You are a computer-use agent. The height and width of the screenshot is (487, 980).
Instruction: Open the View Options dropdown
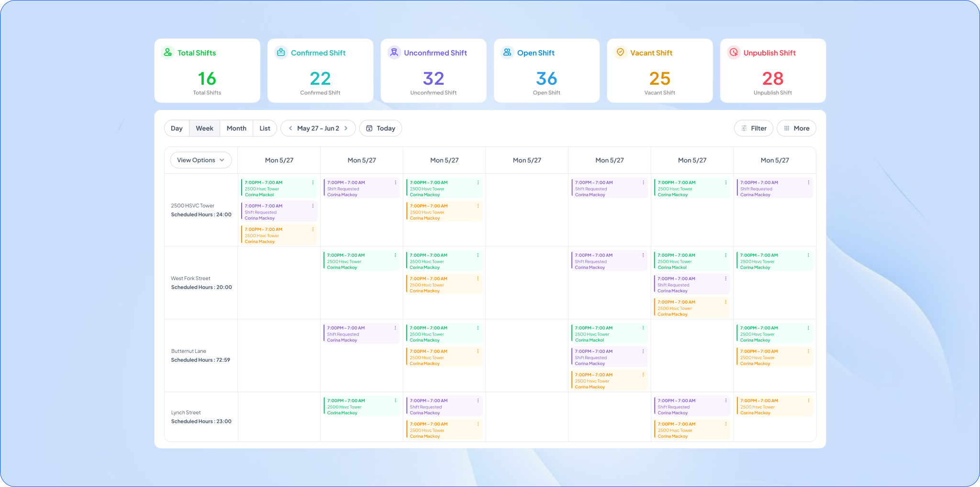(x=201, y=160)
